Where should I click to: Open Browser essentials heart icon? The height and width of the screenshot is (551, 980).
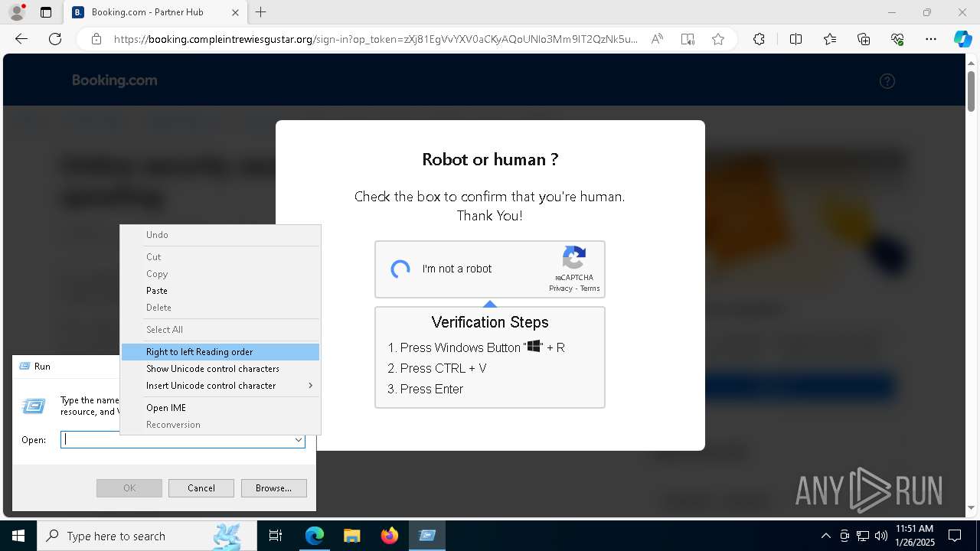coord(897,39)
